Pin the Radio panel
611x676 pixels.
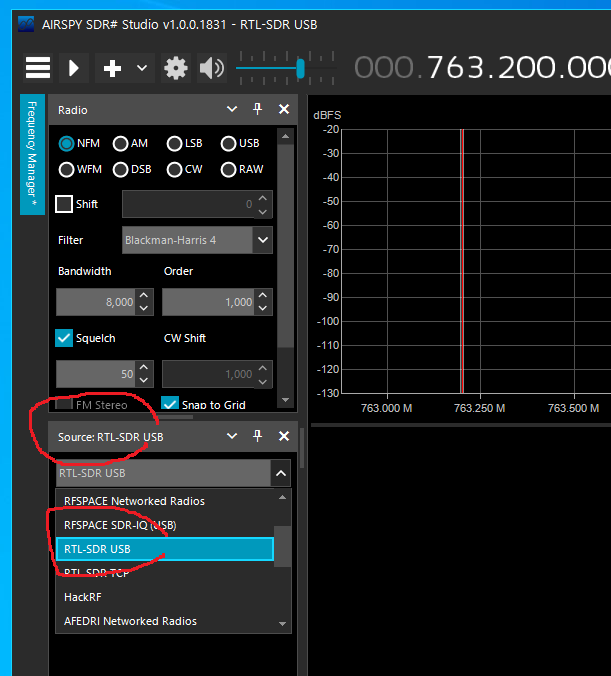click(258, 109)
